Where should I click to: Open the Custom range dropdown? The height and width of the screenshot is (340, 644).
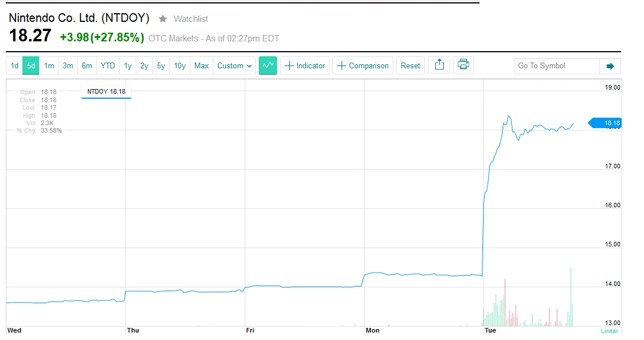click(234, 65)
